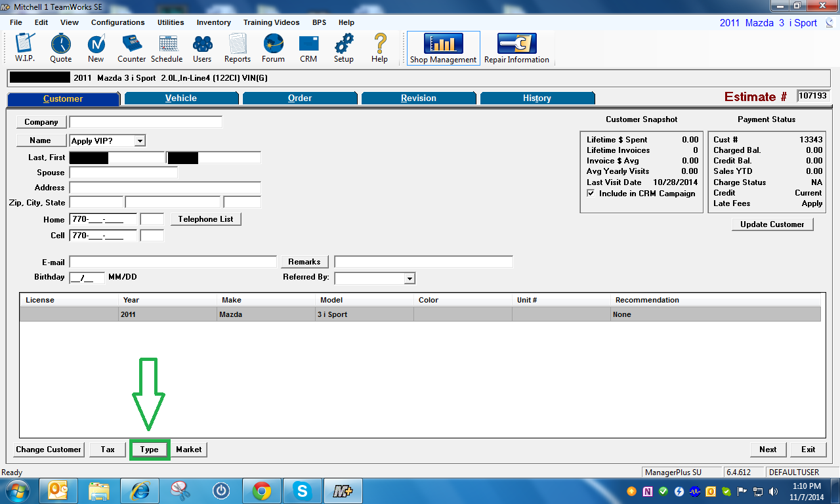The height and width of the screenshot is (504, 840).
Task: Click the Remarks button
Action: (x=304, y=262)
